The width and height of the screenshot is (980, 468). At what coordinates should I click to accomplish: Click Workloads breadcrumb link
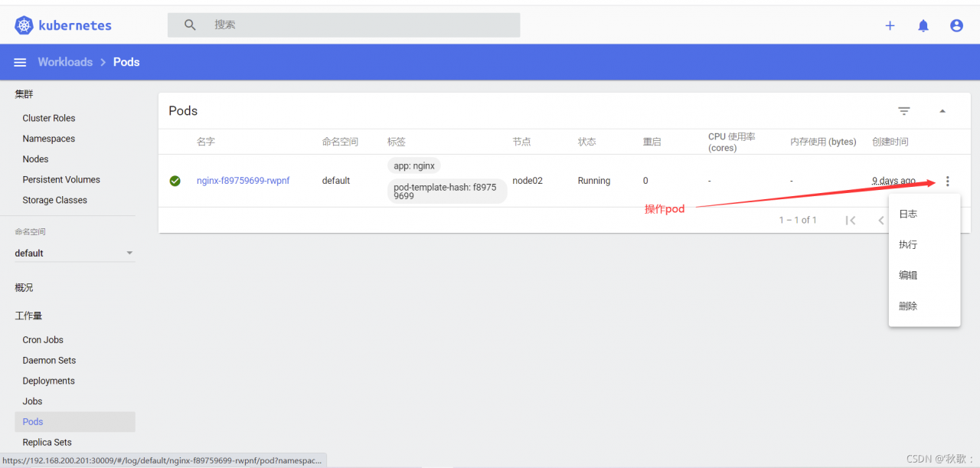[65, 62]
